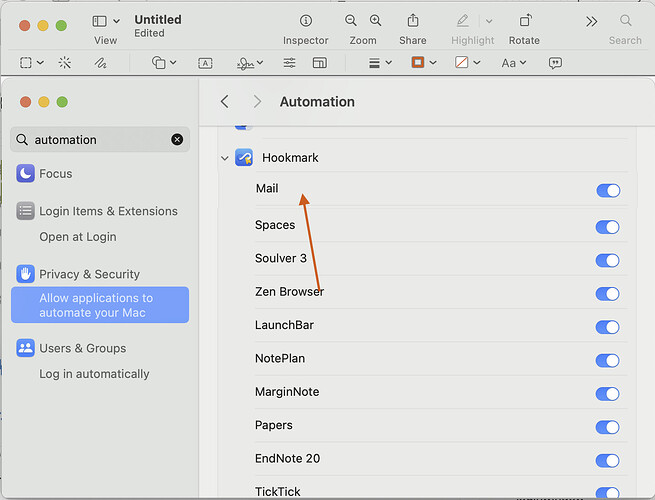
Task: Open Highlight color dropdown arrow
Action: coord(489,21)
